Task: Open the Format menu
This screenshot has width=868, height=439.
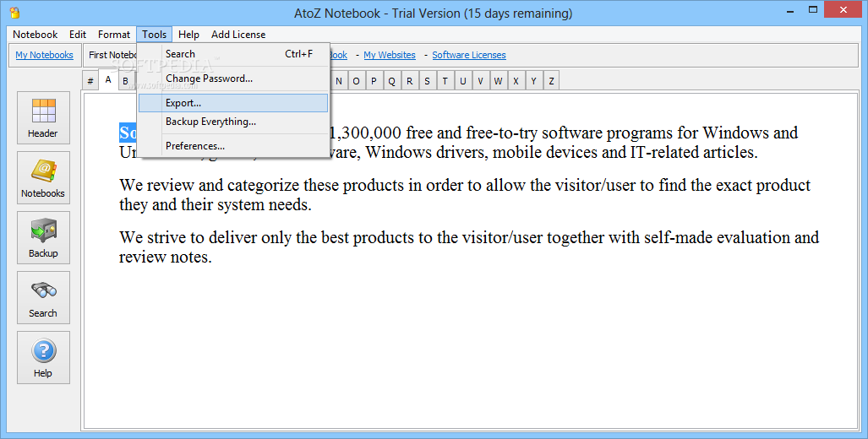Action: [114, 35]
